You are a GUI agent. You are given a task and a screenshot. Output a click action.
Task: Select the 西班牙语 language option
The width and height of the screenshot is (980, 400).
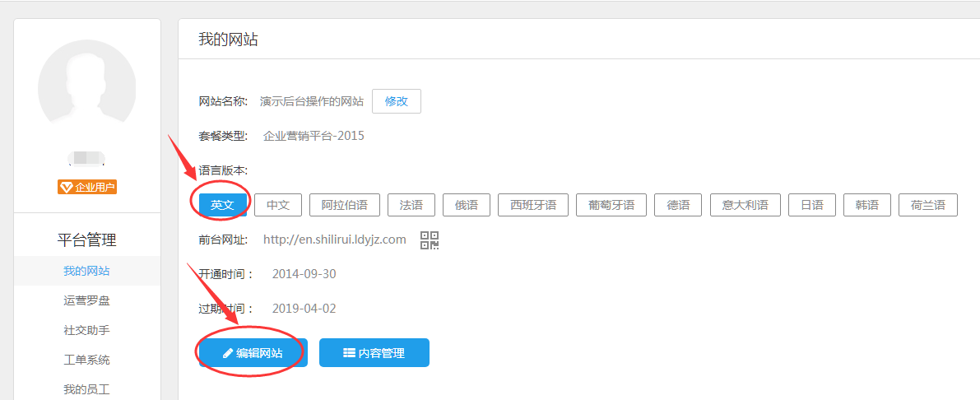tap(533, 205)
